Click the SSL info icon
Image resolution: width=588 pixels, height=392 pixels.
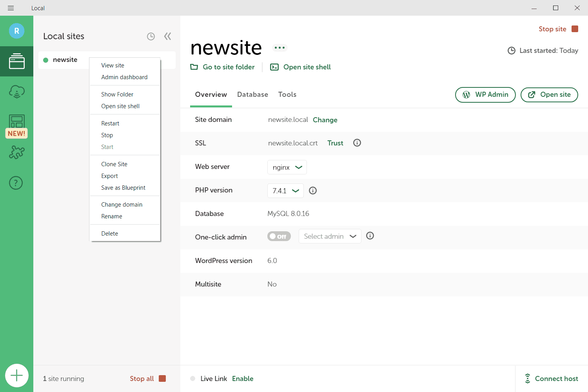357,143
